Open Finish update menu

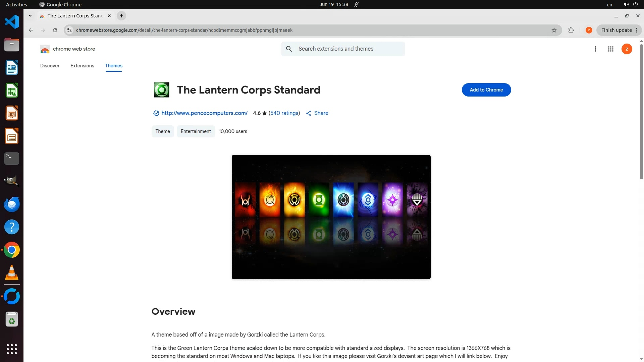tap(619, 30)
